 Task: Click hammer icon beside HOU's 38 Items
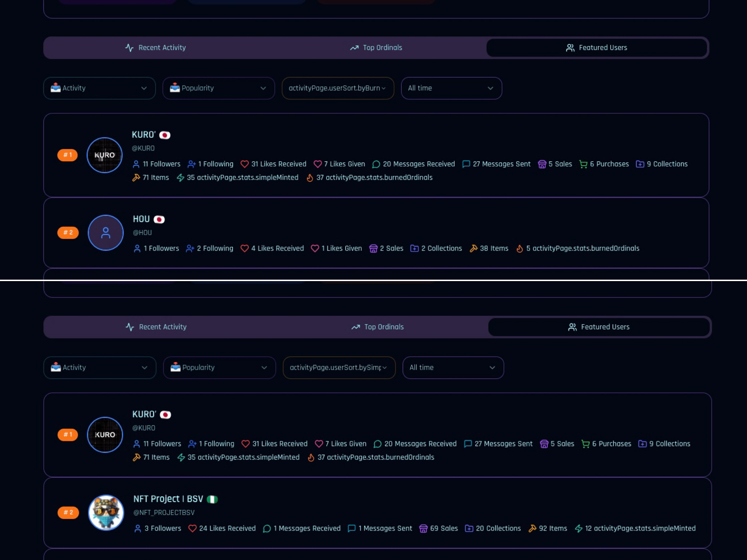tap(473, 248)
